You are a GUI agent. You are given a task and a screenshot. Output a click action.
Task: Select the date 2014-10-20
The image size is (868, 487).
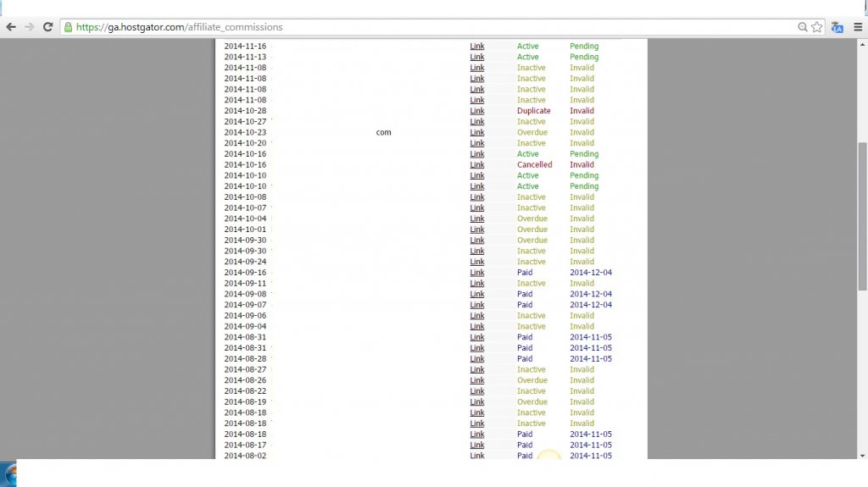pos(245,143)
